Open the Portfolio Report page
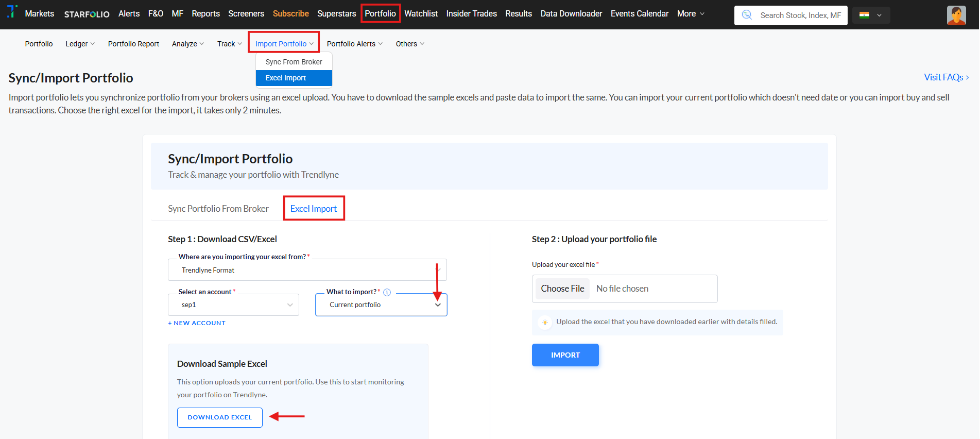The height and width of the screenshot is (439, 980). pos(133,44)
